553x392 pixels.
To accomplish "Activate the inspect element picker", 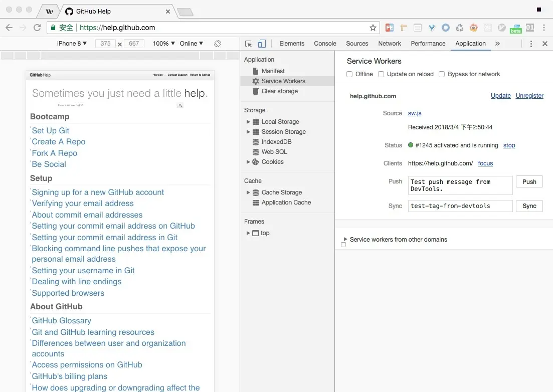I will click(248, 44).
